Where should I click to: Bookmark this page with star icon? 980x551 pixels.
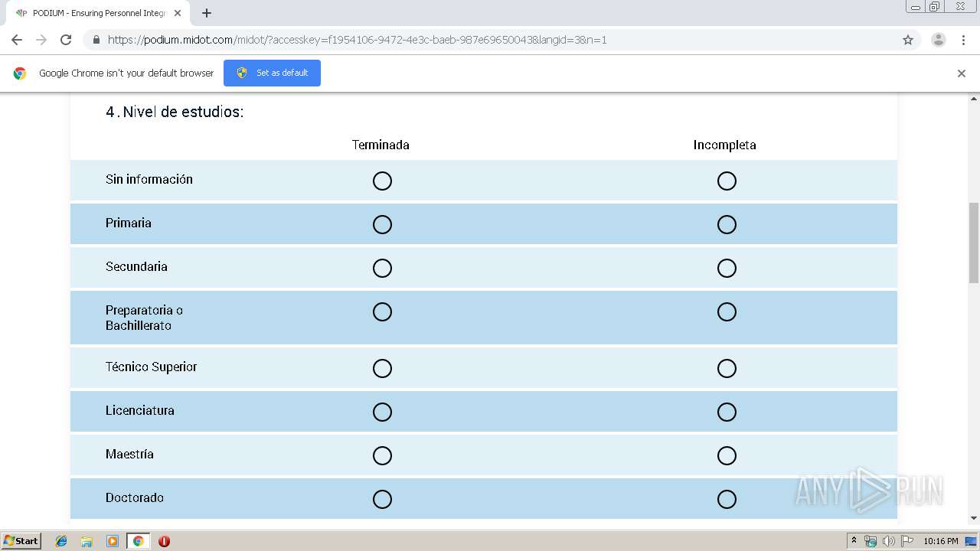click(x=908, y=40)
